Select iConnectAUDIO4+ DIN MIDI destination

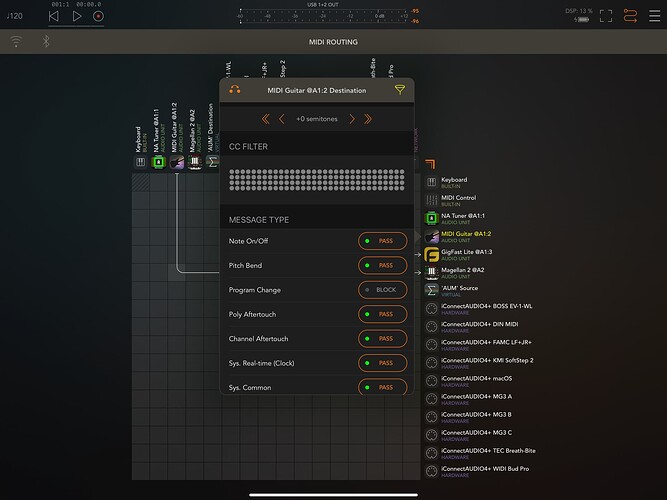click(x=472, y=327)
